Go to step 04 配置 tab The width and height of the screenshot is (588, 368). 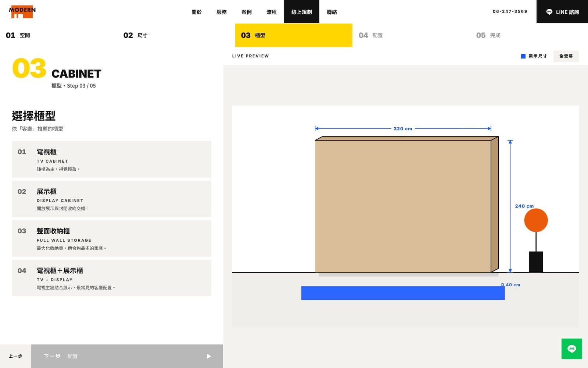411,35
